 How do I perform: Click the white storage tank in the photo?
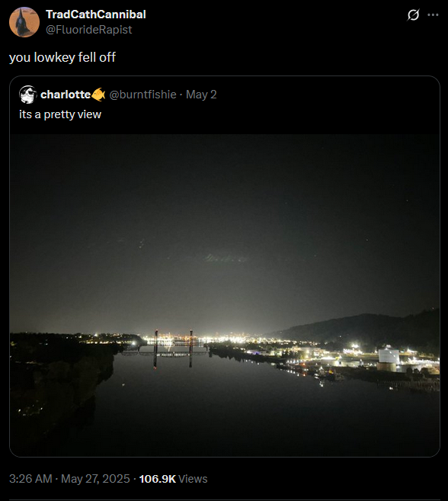389,359
